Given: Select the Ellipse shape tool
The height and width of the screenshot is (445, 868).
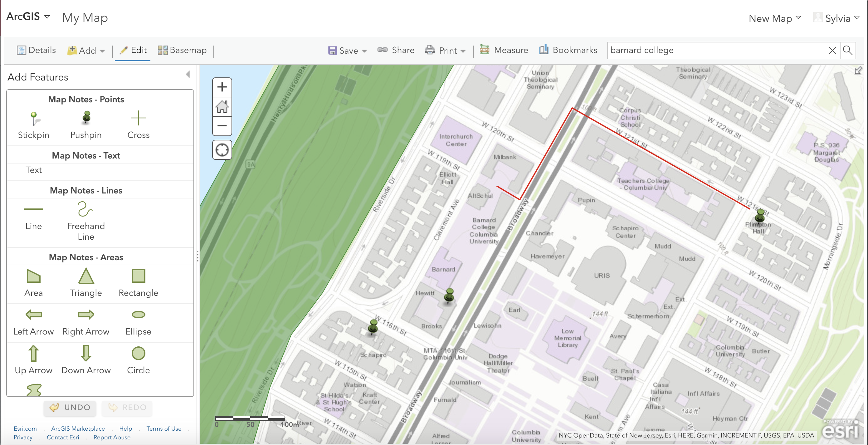Looking at the screenshot, I should coord(138,322).
